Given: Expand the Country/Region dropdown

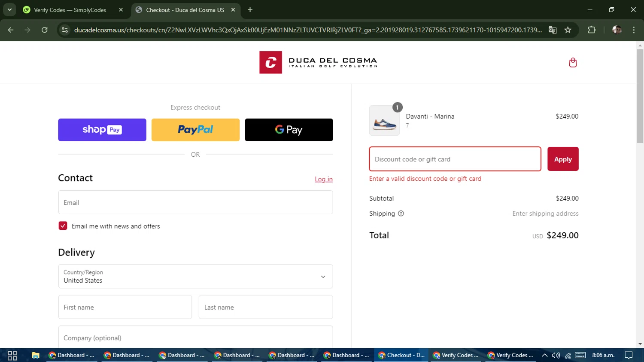Looking at the screenshot, I should [x=195, y=277].
